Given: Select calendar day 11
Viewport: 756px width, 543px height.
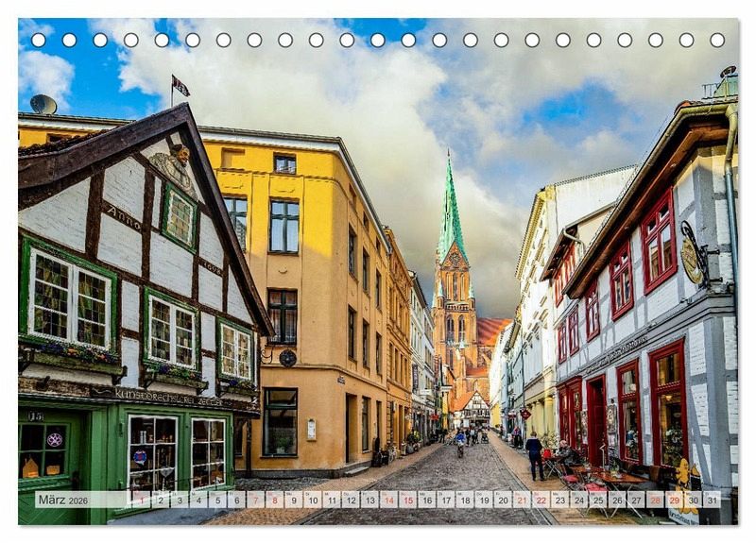Looking at the screenshot, I should coord(333,500).
